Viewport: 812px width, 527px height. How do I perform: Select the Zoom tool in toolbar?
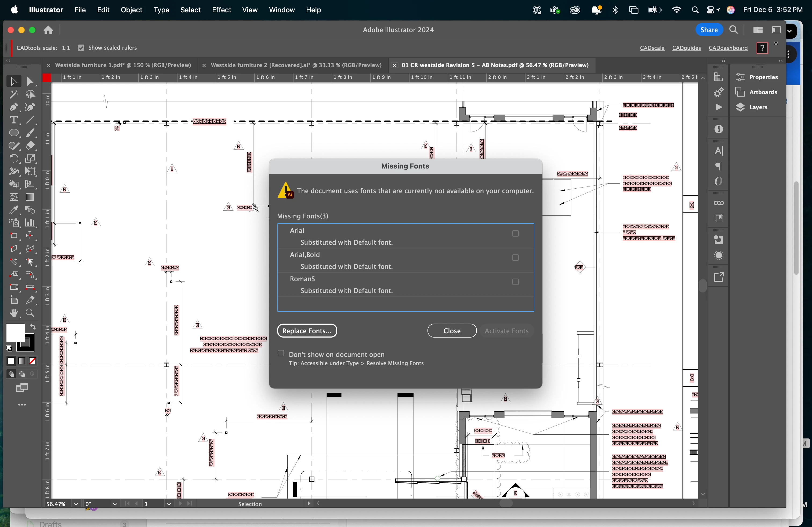click(x=30, y=313)
